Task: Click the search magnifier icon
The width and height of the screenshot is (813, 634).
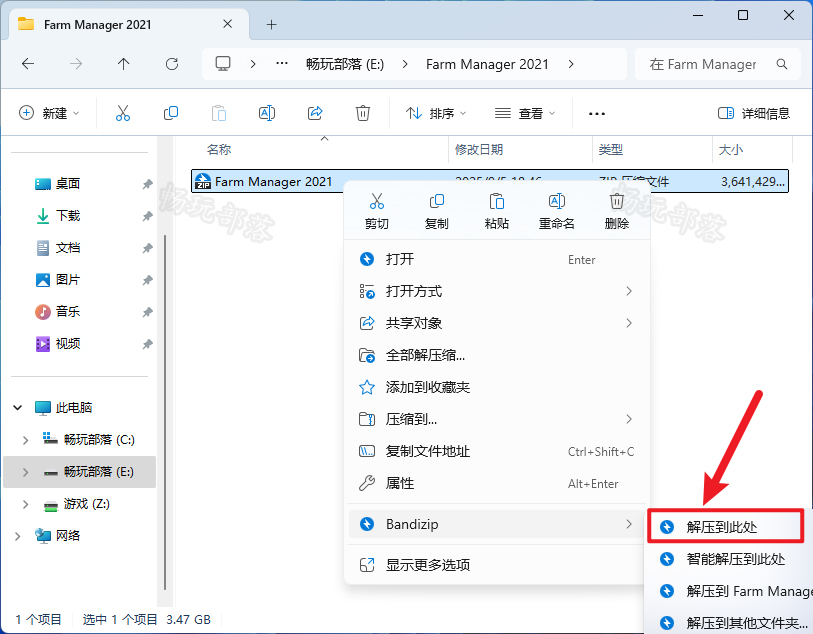Action: (782, 64)
